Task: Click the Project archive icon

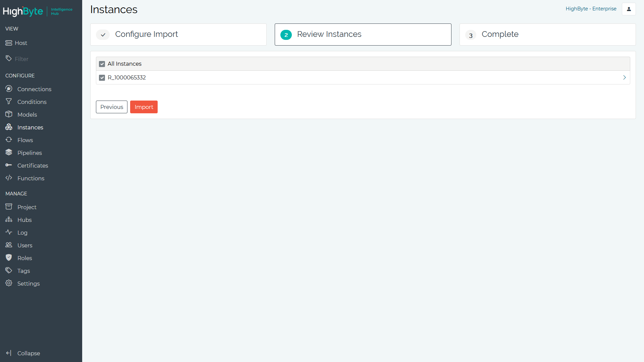Action: (x=9, y=207)
